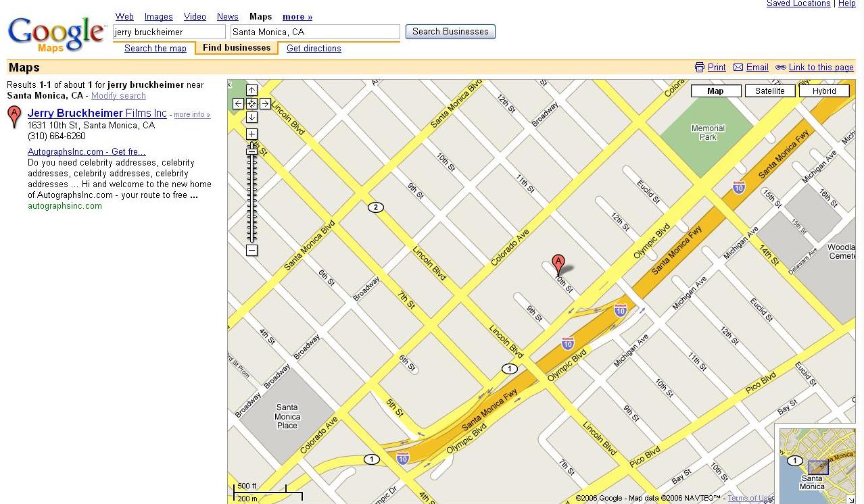
Task: Switch to Hybrid view
Action: click(824, 91)
